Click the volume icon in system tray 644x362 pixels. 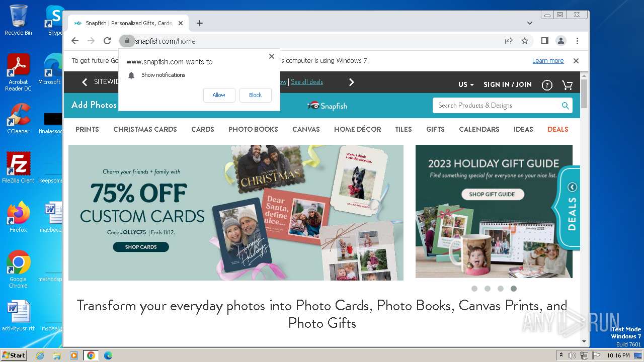click(572, 355)
